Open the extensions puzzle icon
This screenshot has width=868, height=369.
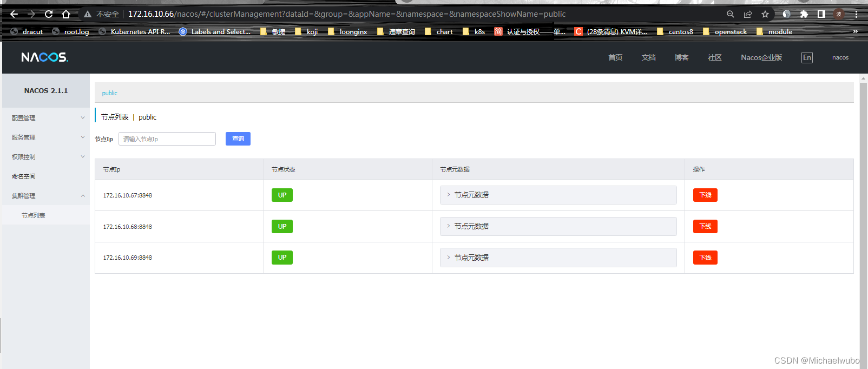point(804,14)
